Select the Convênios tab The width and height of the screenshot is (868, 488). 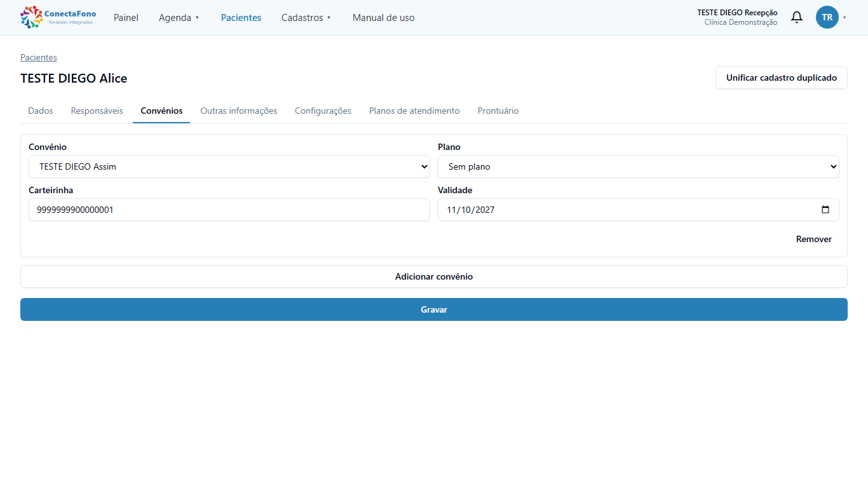click(x=161, y=111)
